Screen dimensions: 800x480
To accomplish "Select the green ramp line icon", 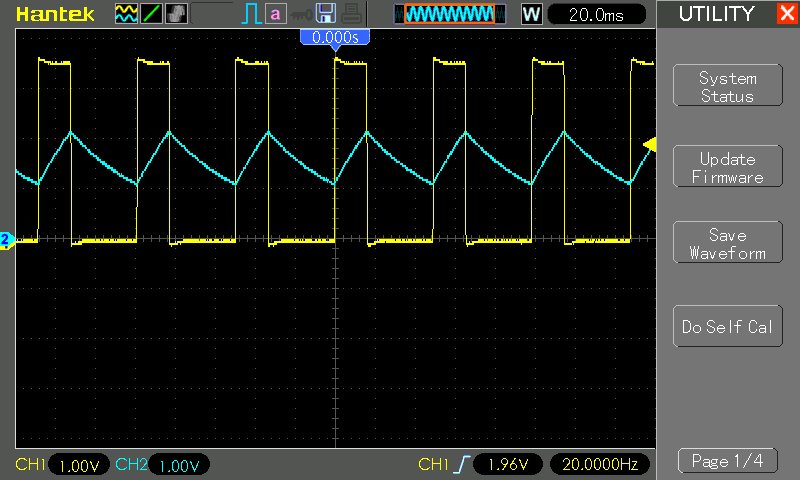I will click(151, 14).
